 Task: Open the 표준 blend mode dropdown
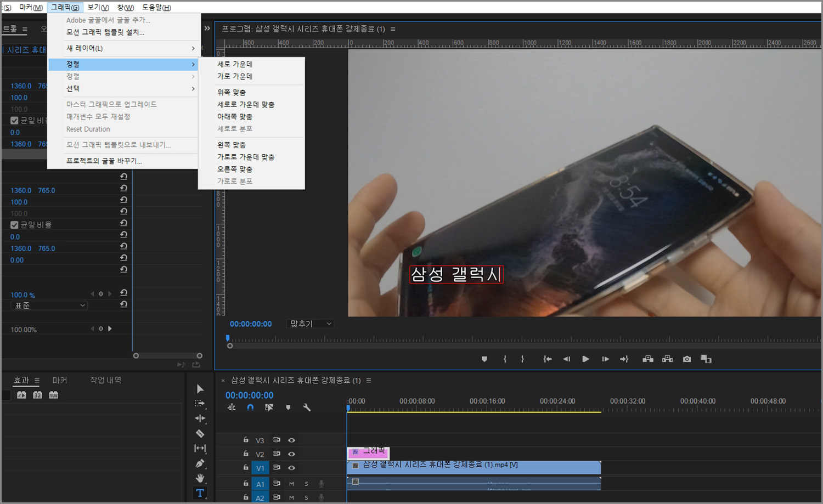49,305
